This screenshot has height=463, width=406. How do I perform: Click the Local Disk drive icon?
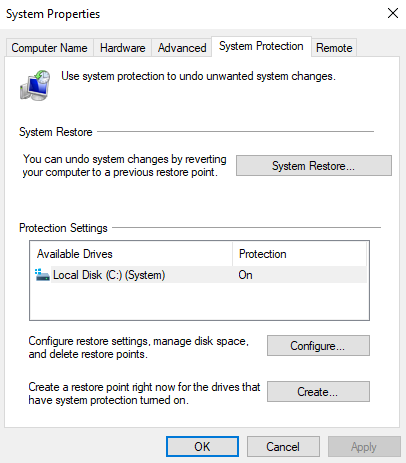pyautogui.click(x=42, y=275)
